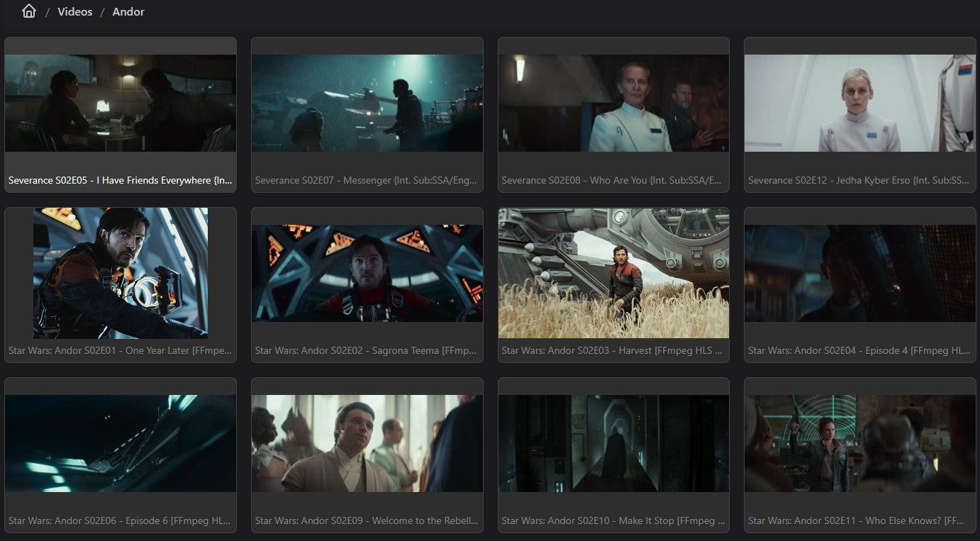
Task: Click title text 'Andor S02E11 - Who Else Knows?'
Action: (x=867, y=520)
